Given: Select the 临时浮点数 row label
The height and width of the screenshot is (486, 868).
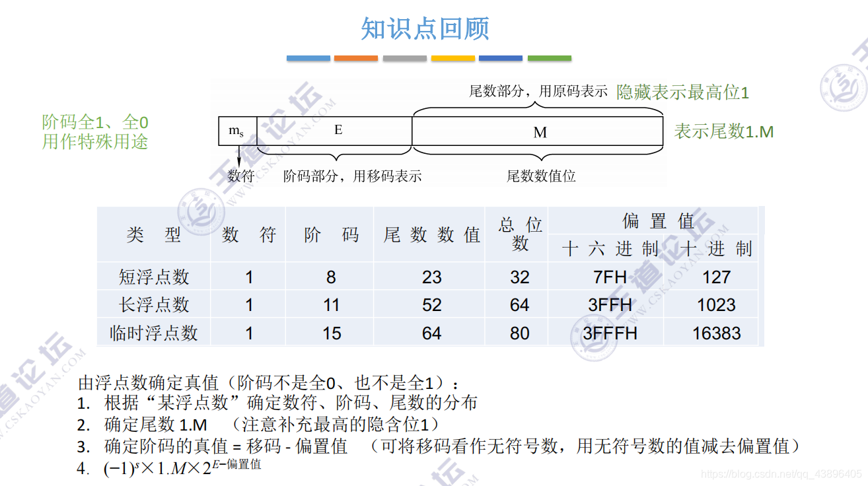Looking at the screenshot, I should pos(154,333).
